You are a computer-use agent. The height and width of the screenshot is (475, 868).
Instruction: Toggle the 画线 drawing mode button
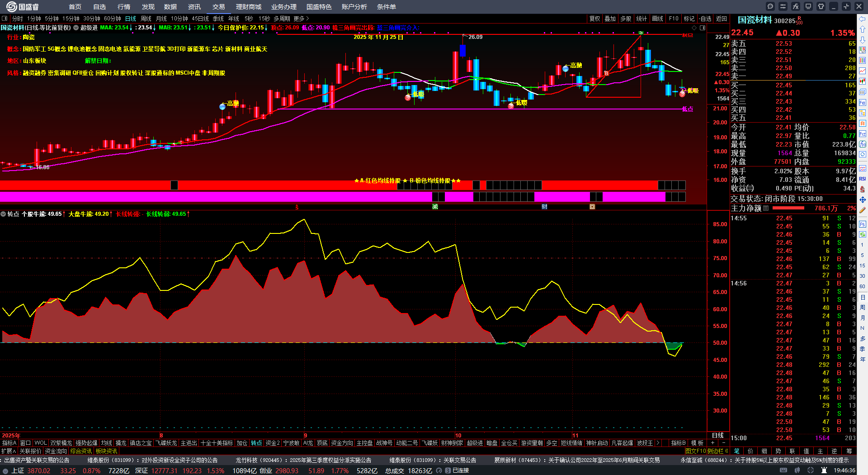pos(657,19)
